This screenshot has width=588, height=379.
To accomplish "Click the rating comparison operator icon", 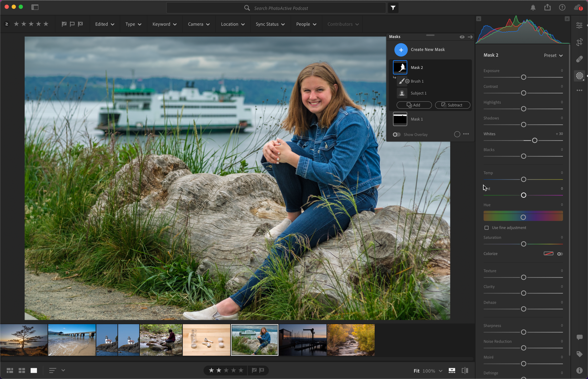I will click(x=7, y=24).
